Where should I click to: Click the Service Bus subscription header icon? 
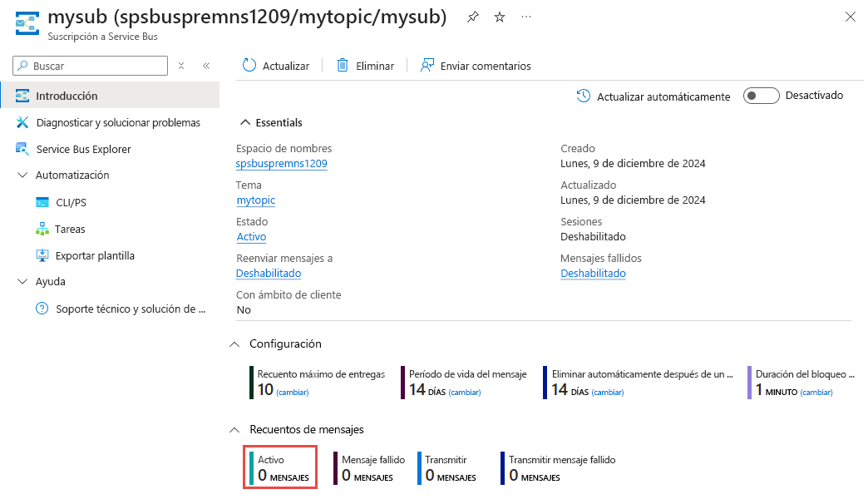27,22
